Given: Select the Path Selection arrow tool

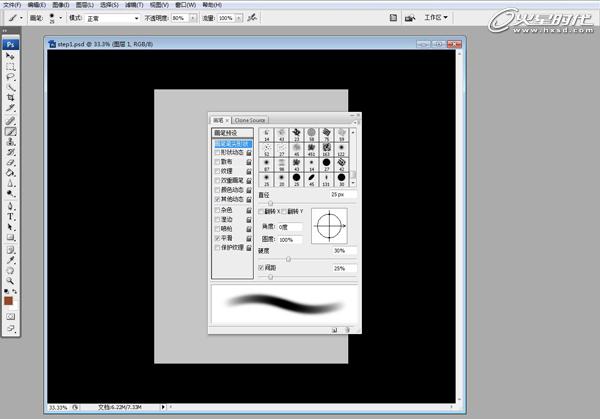Looking at the screenshot, I should [x=10, y=227].
